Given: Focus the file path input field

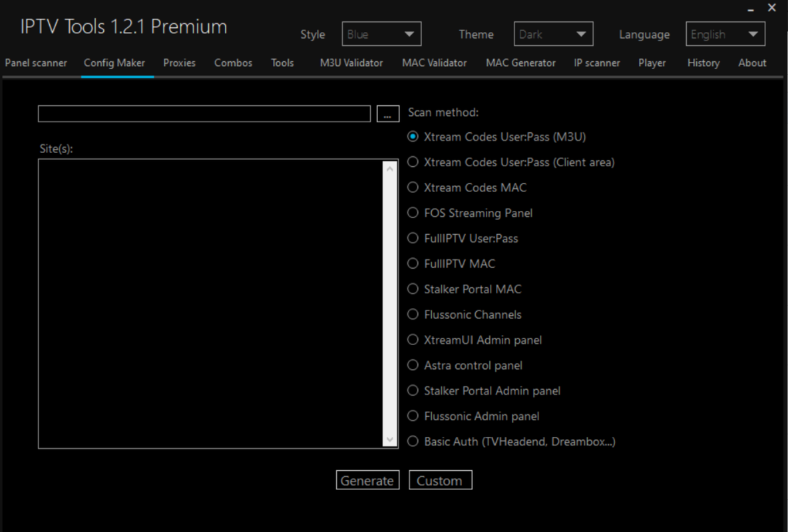Looking at the screenshot, I should coord(204,114).
